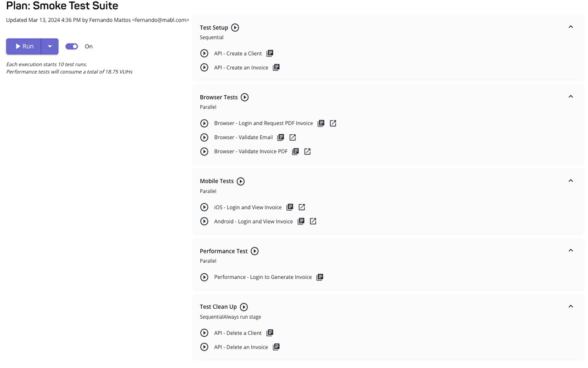Play the Browser Tests stage
This screenshot has width=588, height=368.
tap(244, 97)
